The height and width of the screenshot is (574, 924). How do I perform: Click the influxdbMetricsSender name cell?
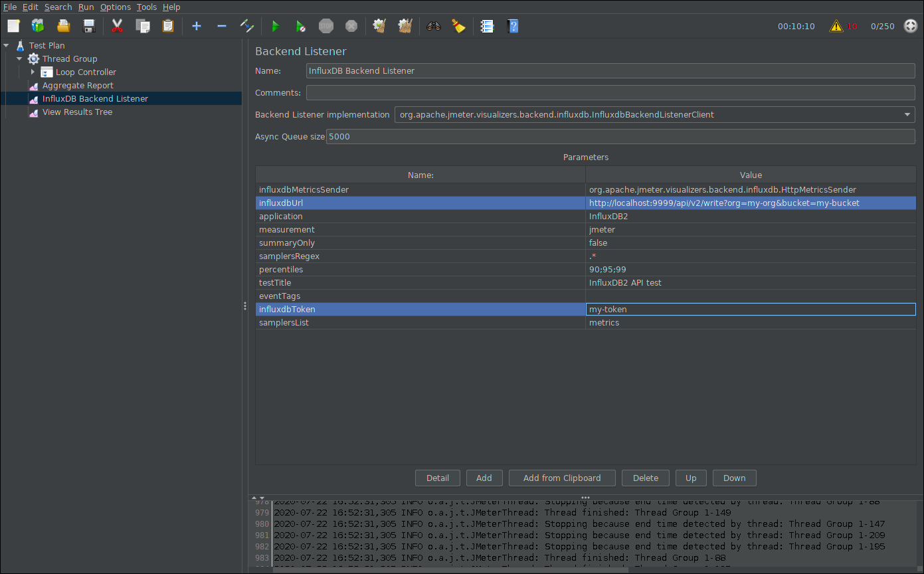[420, 189]
